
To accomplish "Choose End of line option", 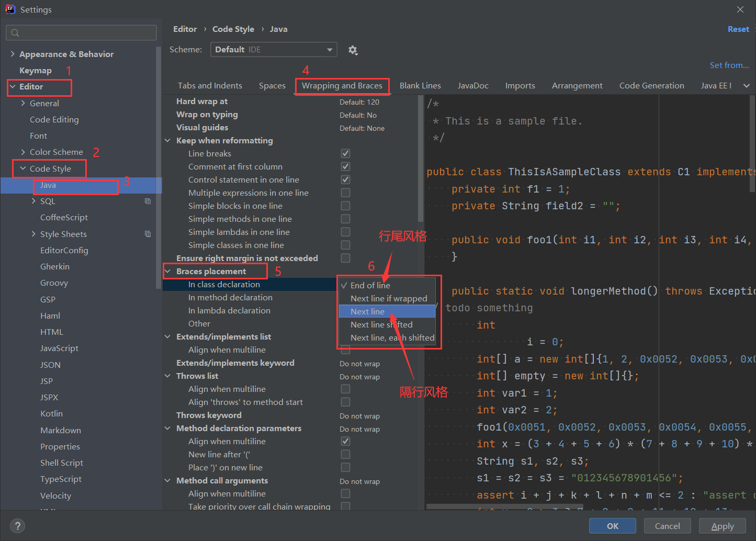I will click(387, 285).
